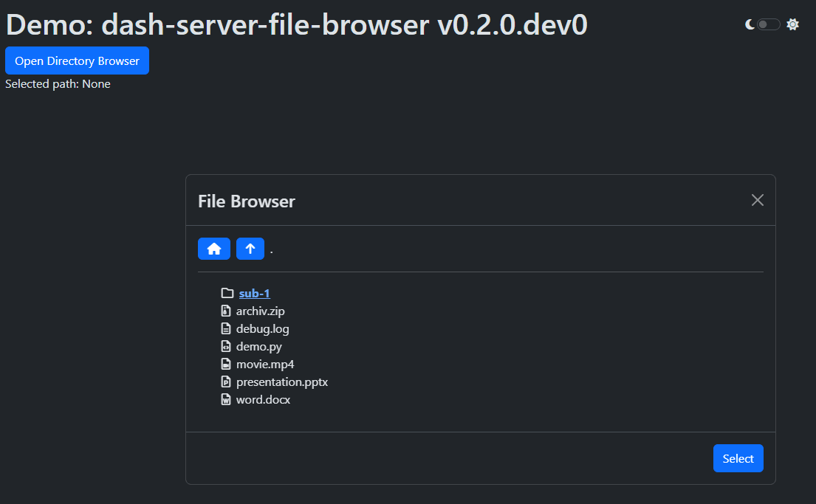Open the settings gear at top right
816x504 pixels.
pyautogui.click(x=792, y=24)
